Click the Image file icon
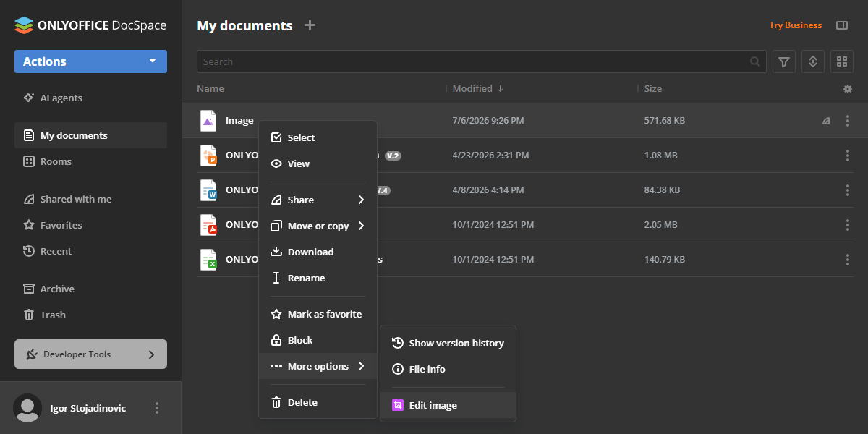 coord(208,121)
